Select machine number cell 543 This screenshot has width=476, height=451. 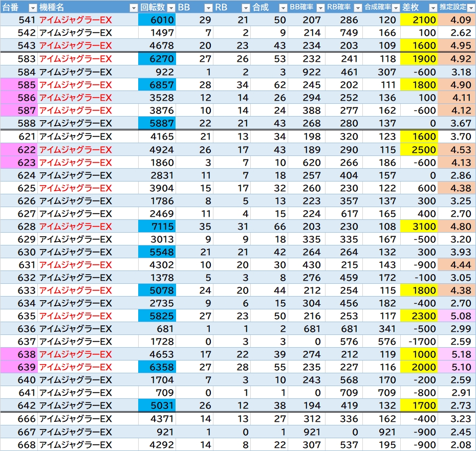[19, 45]
